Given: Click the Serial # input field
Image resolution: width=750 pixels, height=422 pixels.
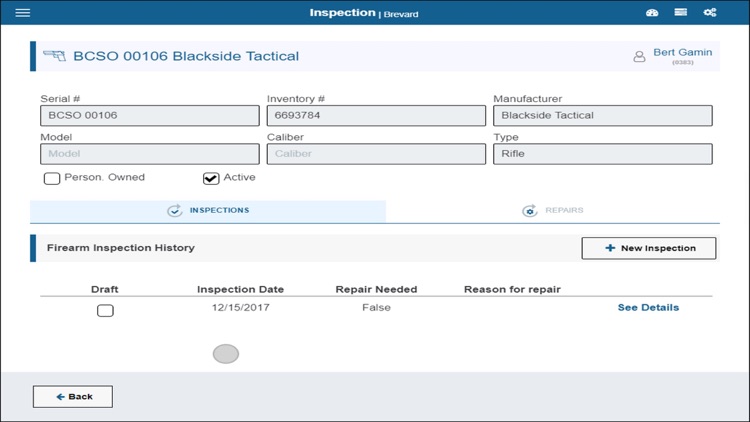Looking at the screenshot, I should [x=149, y=116].
